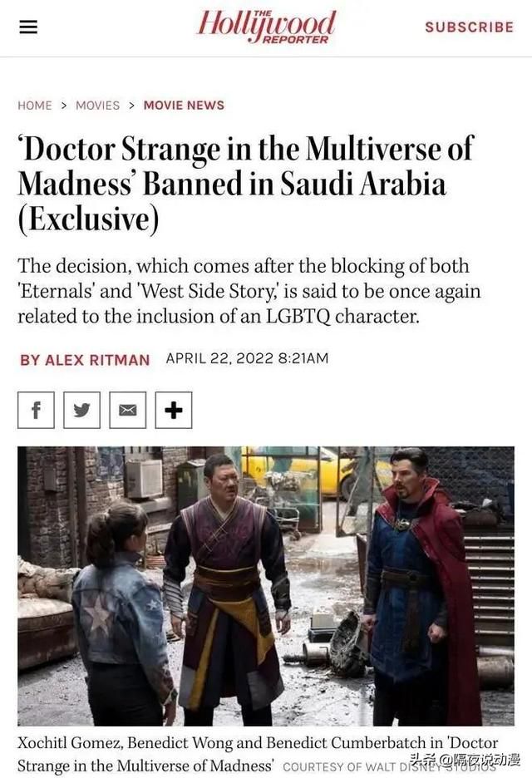Open MOVIE NEWS breadcrumb

[184, 106]
